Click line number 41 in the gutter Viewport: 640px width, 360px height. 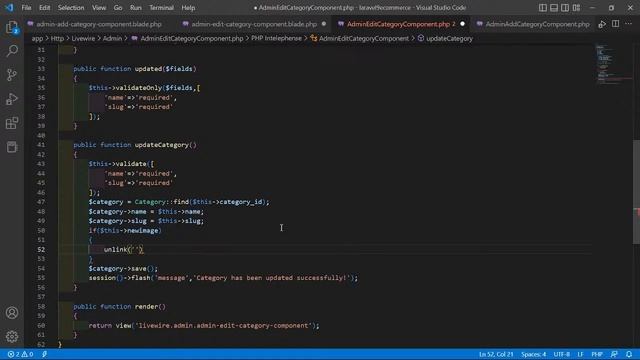(41, 144)
